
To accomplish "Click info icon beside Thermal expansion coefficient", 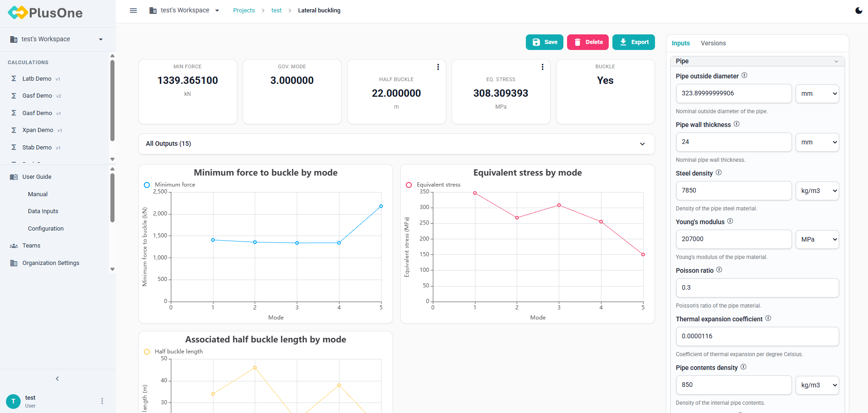I will pyautogui.click(x=768, y=319).
